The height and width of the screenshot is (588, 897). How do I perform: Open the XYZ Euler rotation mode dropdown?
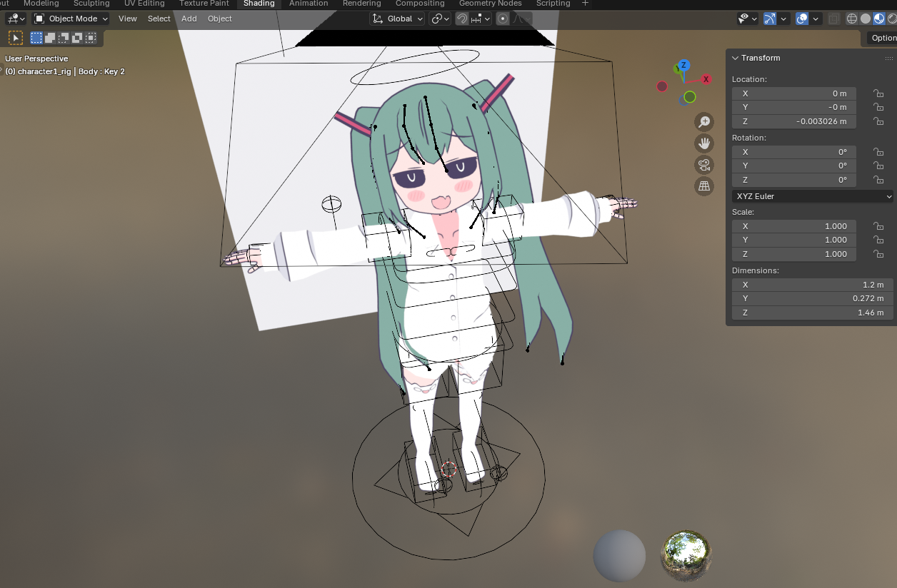pyautogui.click(x=813, y=196)
